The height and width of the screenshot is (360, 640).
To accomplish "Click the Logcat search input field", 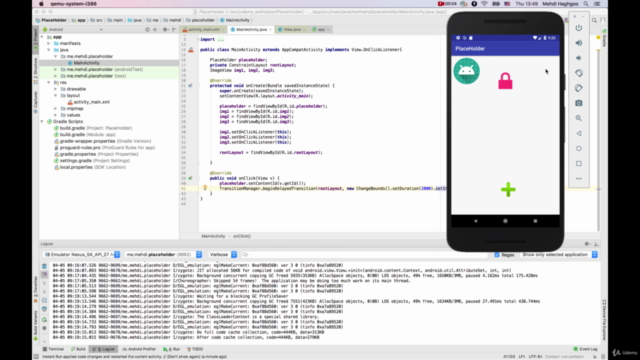I will (365, 254).
